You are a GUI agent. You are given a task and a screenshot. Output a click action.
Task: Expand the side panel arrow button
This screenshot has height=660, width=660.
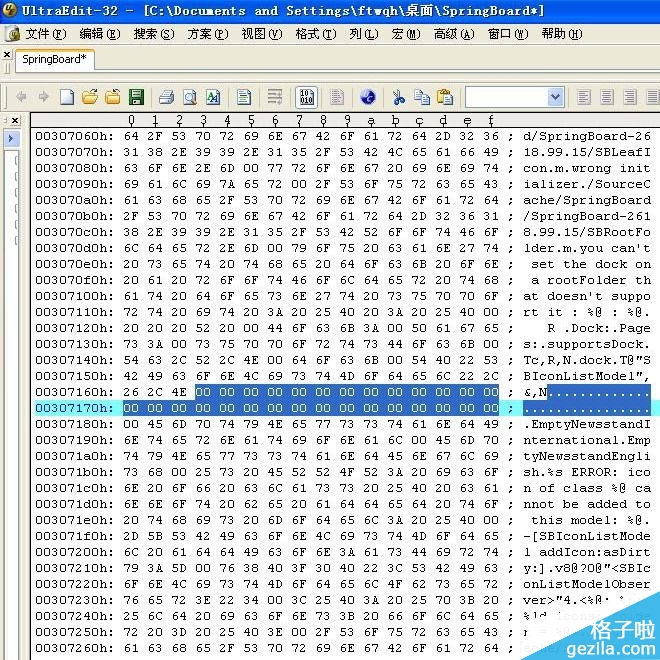pos(11,138)
